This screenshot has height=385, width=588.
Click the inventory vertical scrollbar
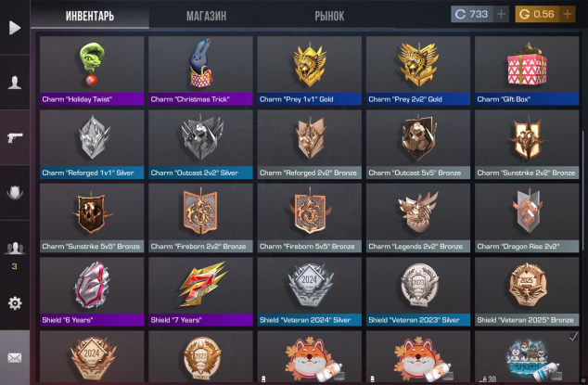(582, 195)
